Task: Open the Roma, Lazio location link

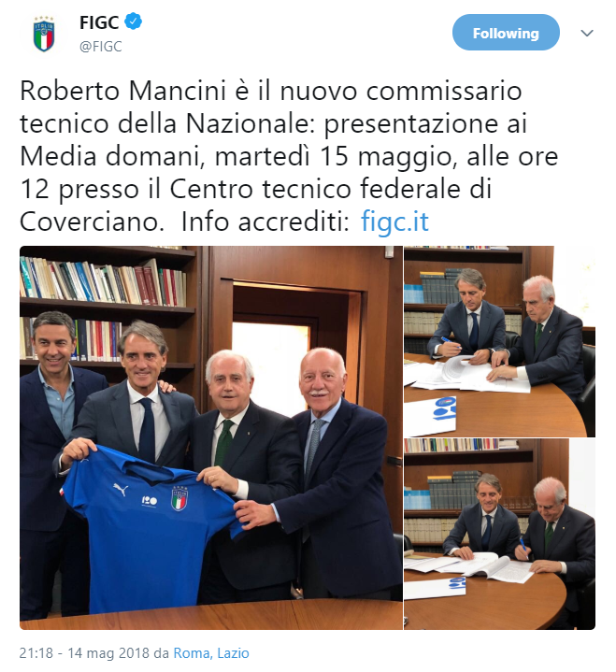Action: 211,653
